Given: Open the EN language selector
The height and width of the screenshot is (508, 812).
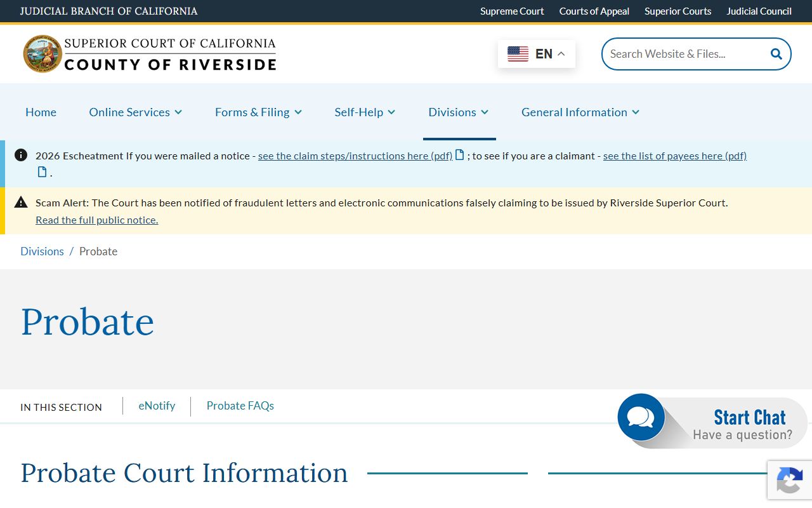Looking at the screenshot, I should (537, 54).
